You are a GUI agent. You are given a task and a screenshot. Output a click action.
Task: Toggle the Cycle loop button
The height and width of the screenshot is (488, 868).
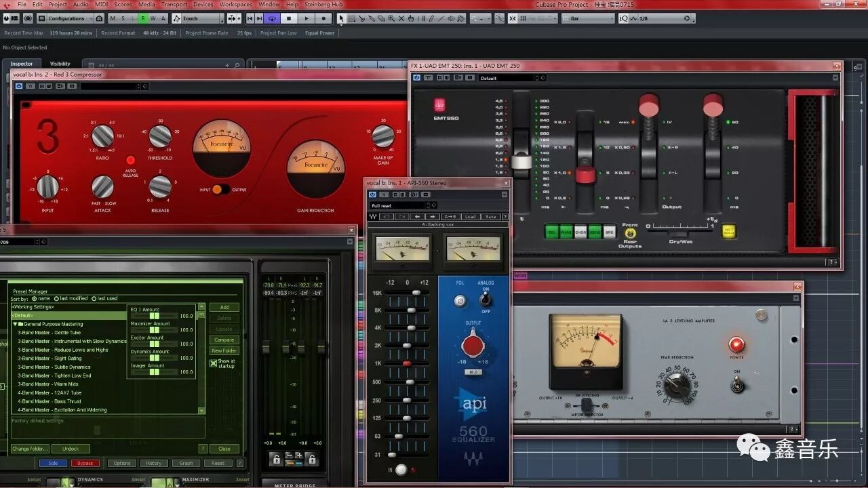click(272, 18)
